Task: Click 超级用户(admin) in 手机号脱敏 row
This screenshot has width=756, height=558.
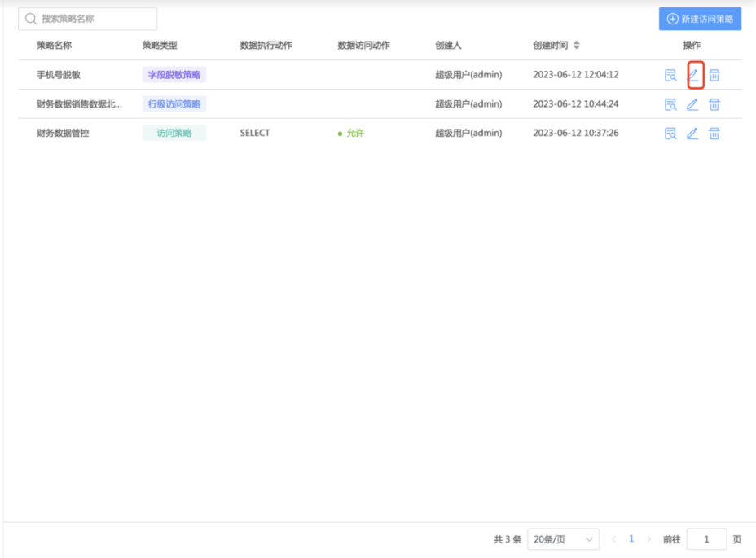Action: point(468,75)
